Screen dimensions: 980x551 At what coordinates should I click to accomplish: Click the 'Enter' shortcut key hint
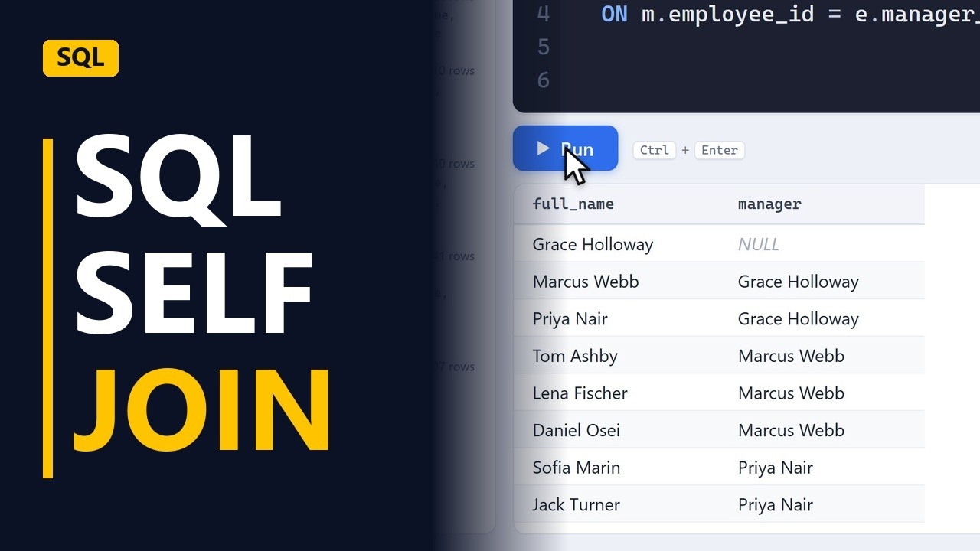[720, 150]
